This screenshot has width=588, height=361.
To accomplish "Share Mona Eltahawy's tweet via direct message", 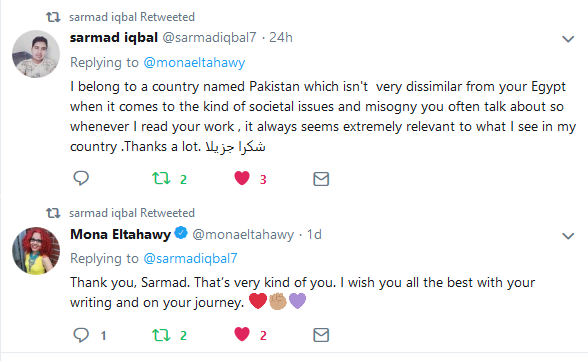I will click(321, 335).
